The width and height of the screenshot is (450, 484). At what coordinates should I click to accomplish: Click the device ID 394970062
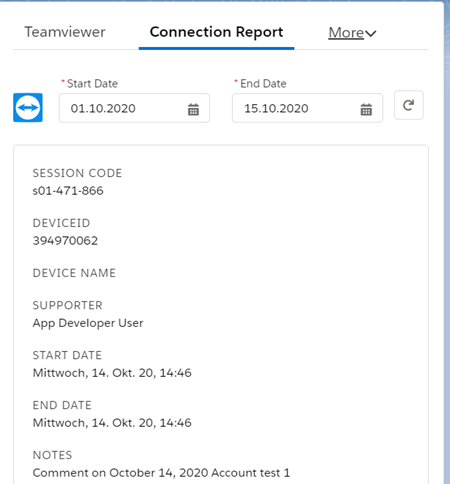(x=65, y=241)
